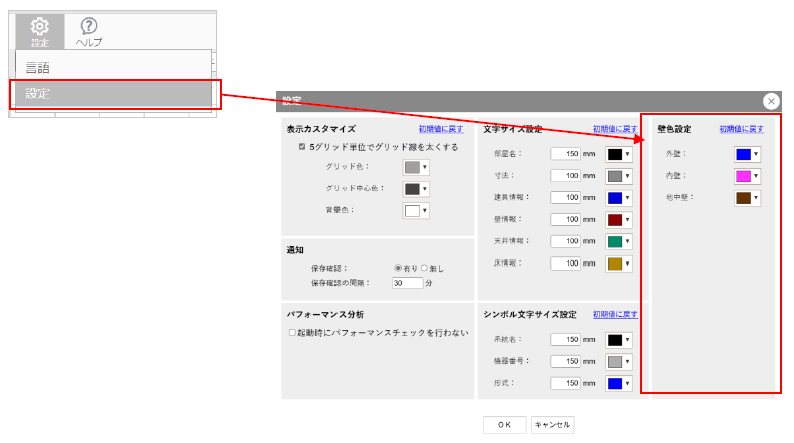Screen dimensions: 794x443
Task: Click the 壁情報 dark red color swatch
Action: [x=615, y=220]
